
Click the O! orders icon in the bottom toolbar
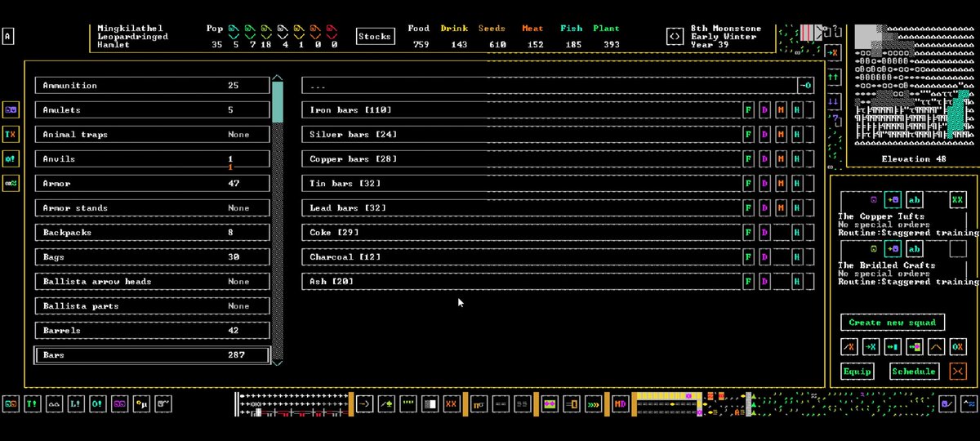[97, 403]
